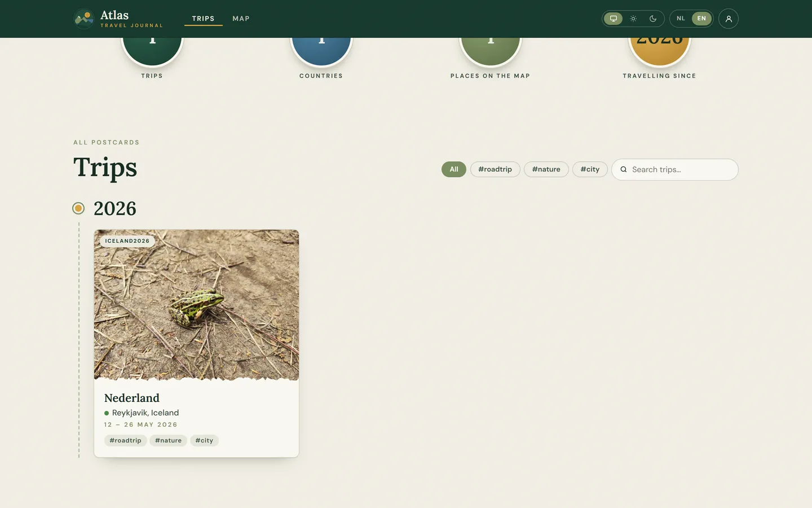Click the Reykjavik, Iceland location text
Viewport: 812px width, 508px height.
145,413
